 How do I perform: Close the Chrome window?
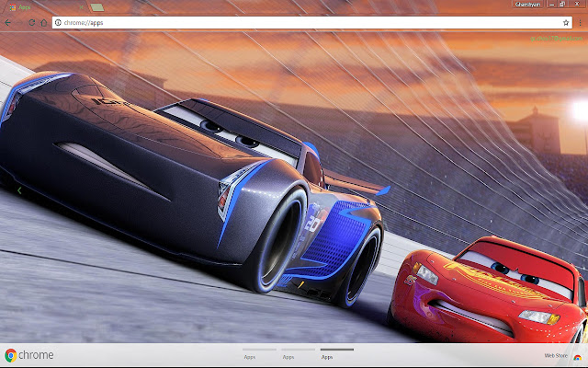[577, 4]
